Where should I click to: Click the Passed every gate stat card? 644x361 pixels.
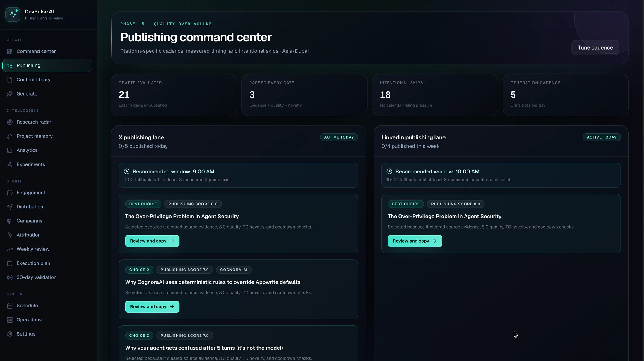(x=304, y=95)
